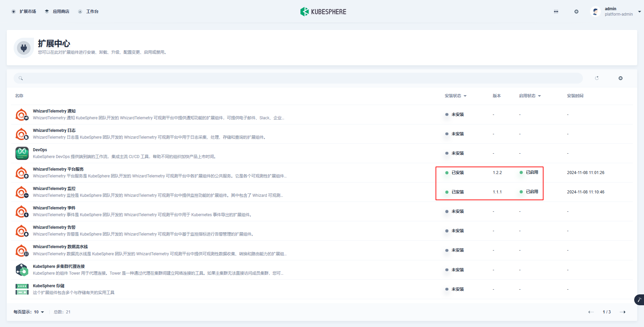Image resolution: width=644 pixels, height=327 pixels.
Task: Open the WhizardTelemetry 告警 extension
Action: pyautogui.click(x=54, y=227)
